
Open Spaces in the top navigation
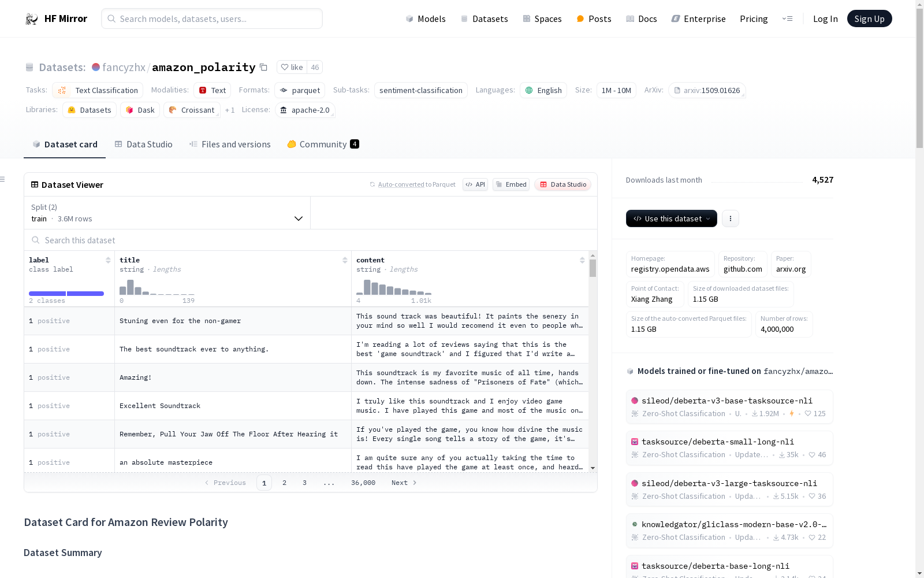[x=542, y=19]
